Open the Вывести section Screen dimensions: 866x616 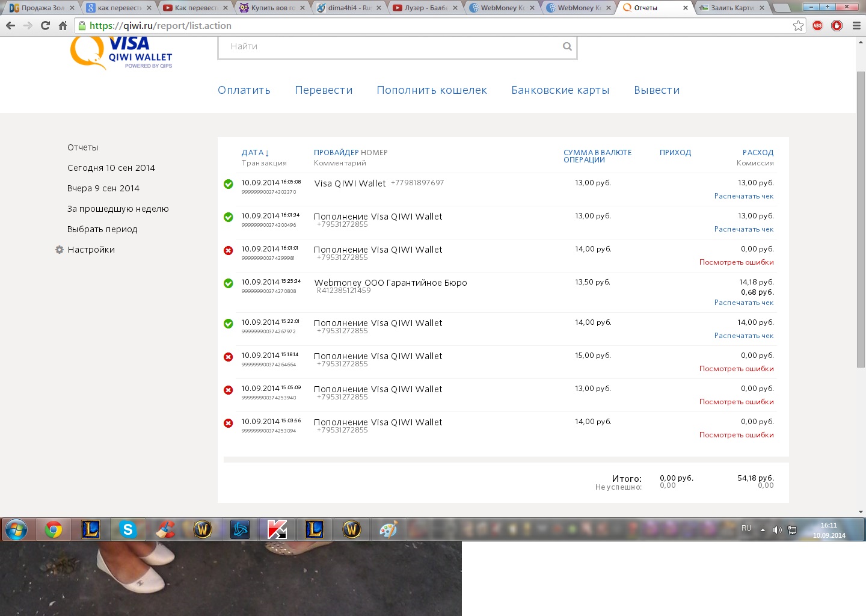tap(657, 90)
